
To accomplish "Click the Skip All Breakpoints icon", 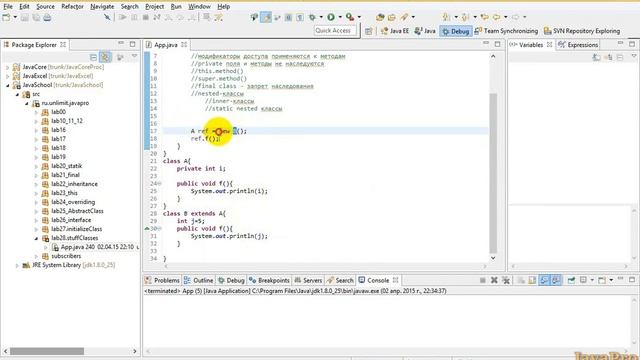I will [107, 17].
